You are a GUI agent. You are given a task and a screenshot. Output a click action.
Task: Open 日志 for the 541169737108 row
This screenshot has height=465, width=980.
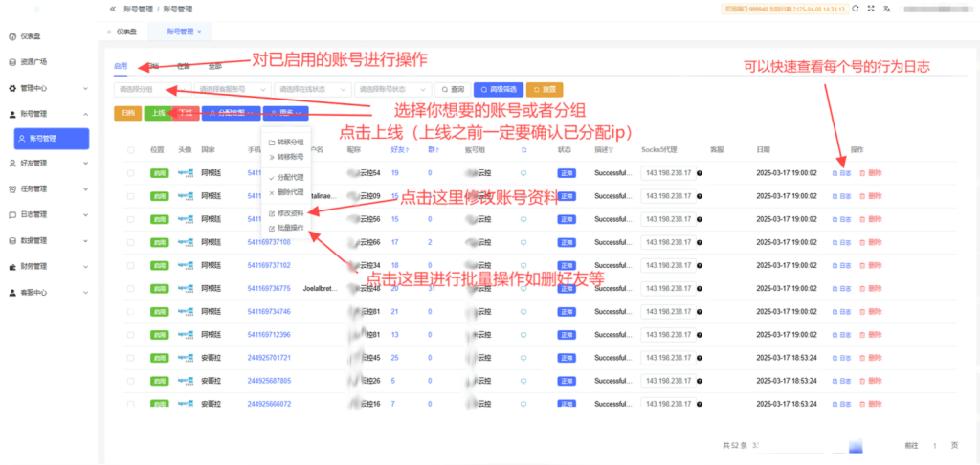841,242
